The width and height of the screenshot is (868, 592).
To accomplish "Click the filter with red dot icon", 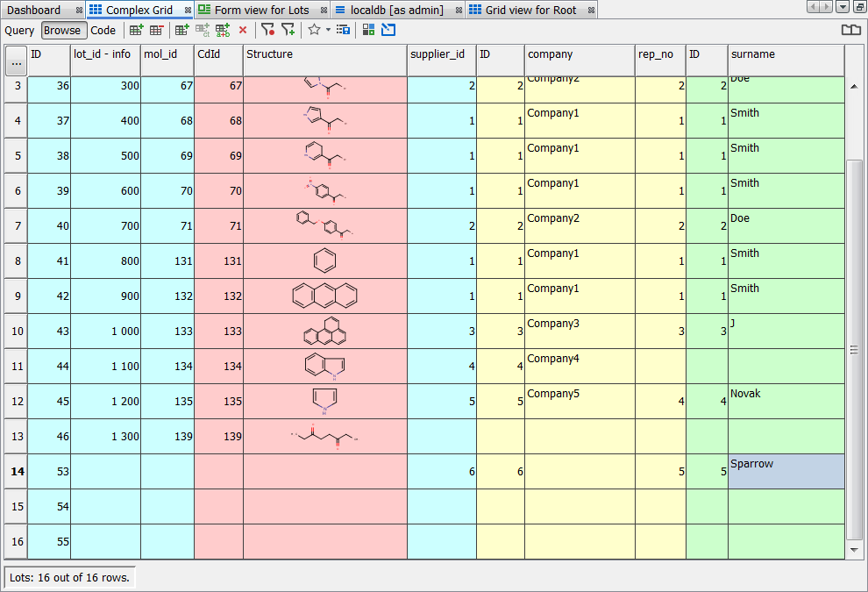I will [x=267, y=30].
